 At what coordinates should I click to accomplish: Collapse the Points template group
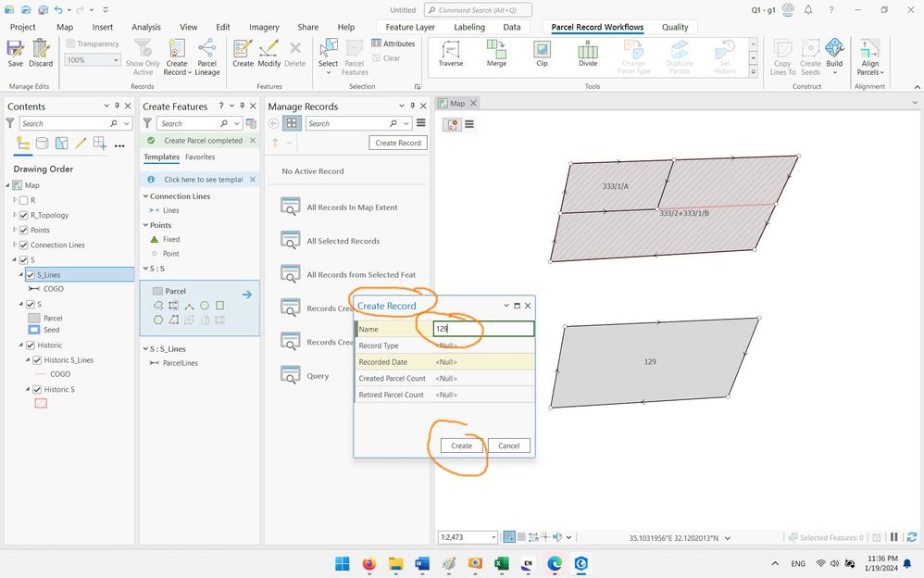[145, 225]
